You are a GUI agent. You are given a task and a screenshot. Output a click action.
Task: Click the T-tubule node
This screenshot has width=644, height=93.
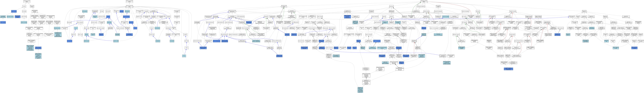(x=135, y=28)
